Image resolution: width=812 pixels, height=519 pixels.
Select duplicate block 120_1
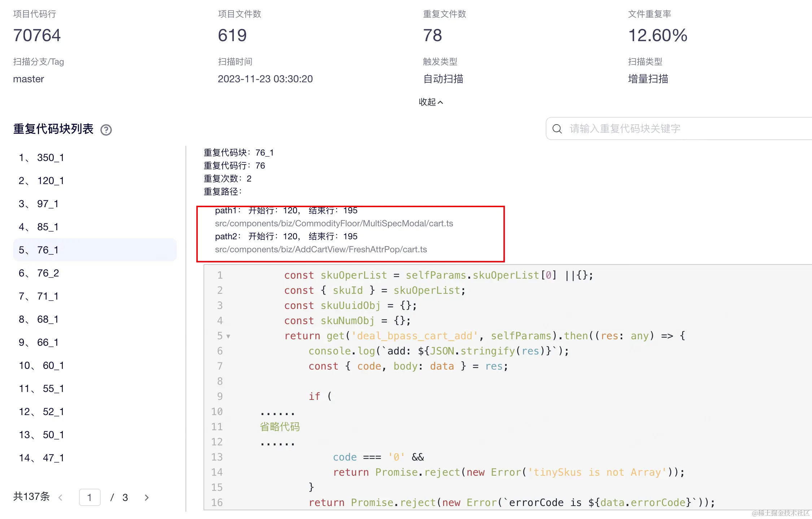(x=51, y=181)
